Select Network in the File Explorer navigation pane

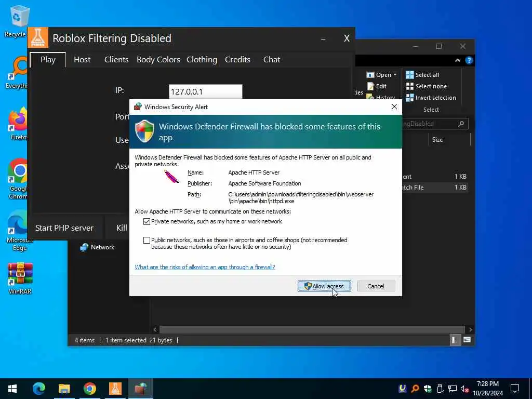tap(97, 247)
